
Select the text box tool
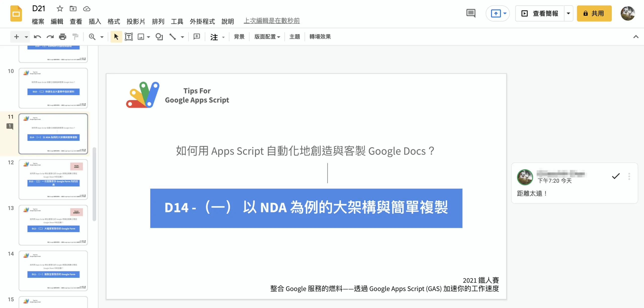click(x=129, y=37)
